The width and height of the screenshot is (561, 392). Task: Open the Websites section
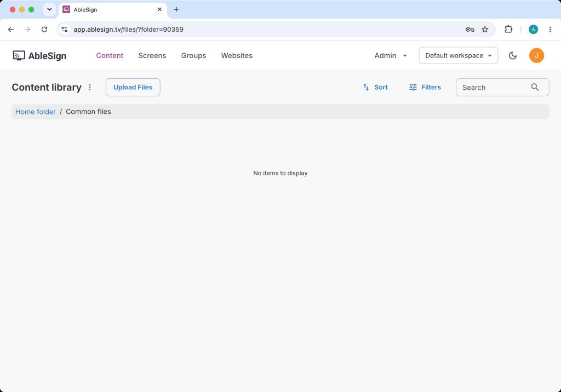pyautogui.click(x=237, y=55)
